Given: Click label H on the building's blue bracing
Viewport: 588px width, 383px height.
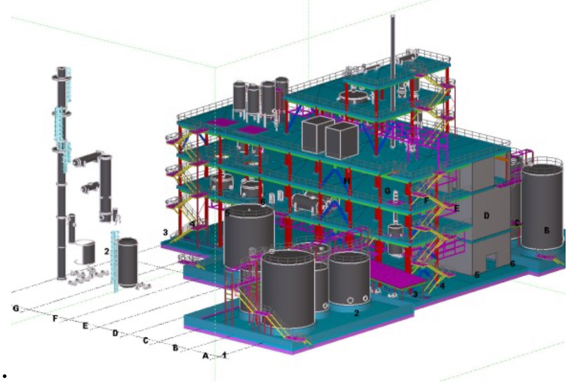Looking at the screenshot, I should (346, 181).
